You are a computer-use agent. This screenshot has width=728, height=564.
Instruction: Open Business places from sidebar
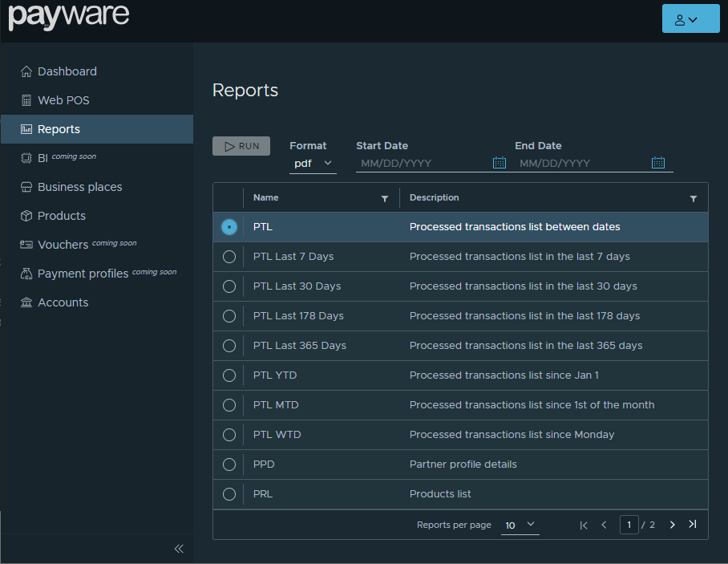79,187
